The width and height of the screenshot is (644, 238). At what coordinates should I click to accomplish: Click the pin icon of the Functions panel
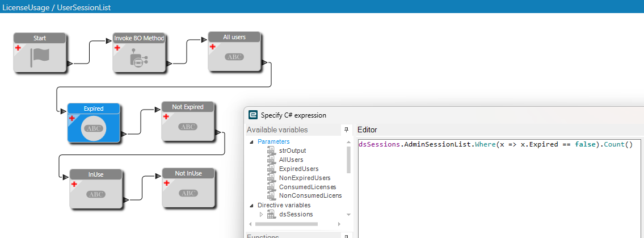(346, 237)
